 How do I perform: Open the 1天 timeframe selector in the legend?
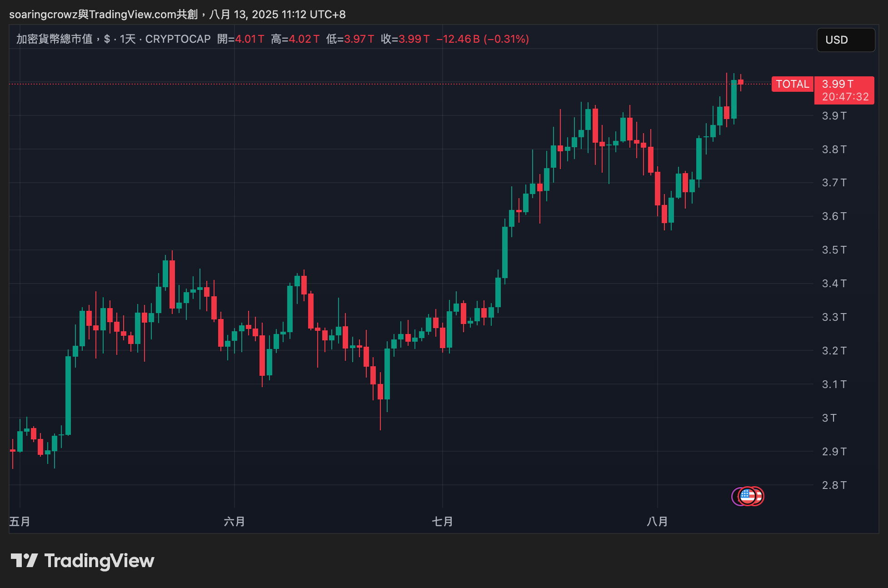pyautogui.click(x=129, y=39)
